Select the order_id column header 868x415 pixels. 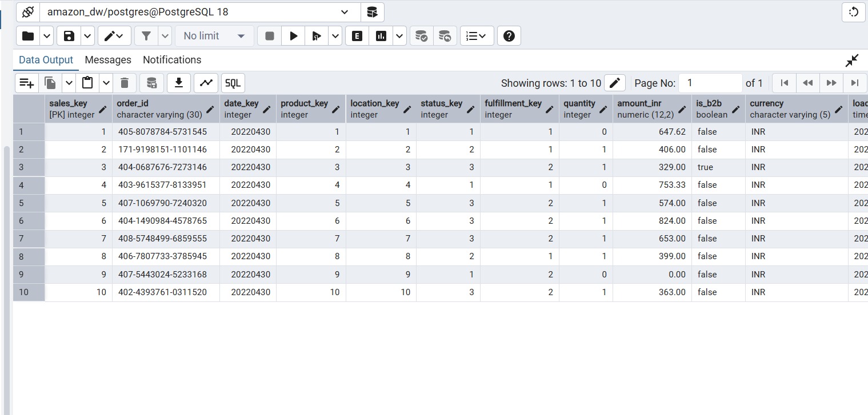[166, 108]
